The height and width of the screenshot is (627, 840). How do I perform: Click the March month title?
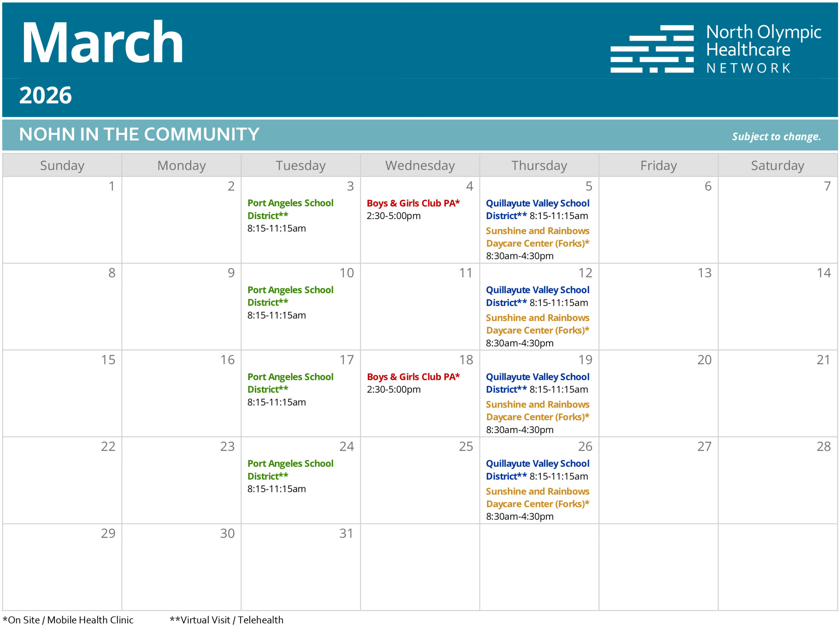point(102,42)
